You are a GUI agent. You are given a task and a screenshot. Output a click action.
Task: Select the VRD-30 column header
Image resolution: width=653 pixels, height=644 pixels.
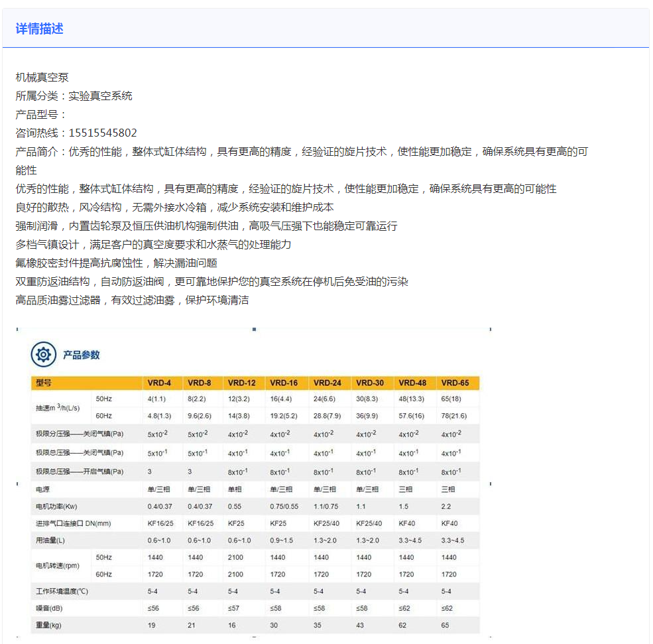(370, 383)
